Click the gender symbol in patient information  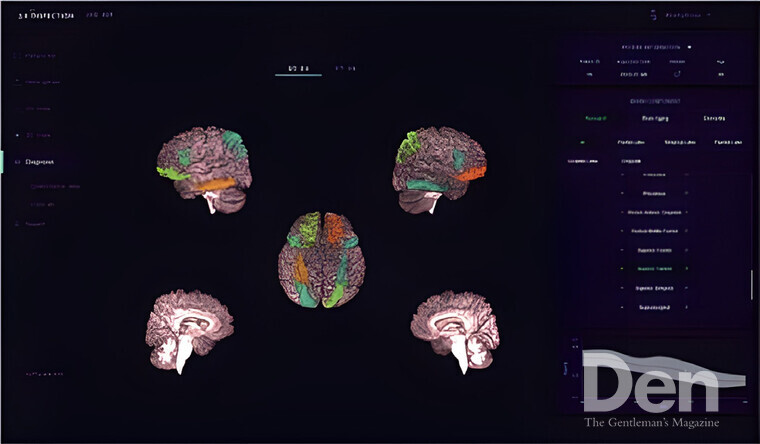click(677, 73)
